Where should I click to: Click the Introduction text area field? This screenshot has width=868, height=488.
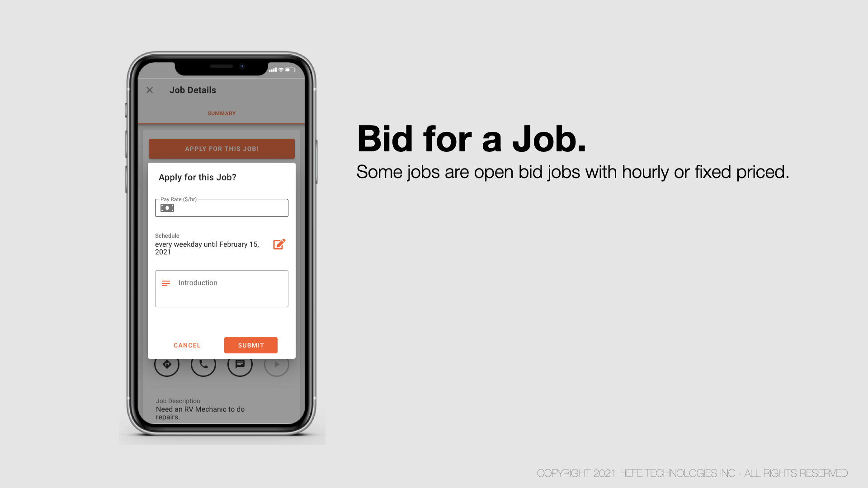(222, 288)
